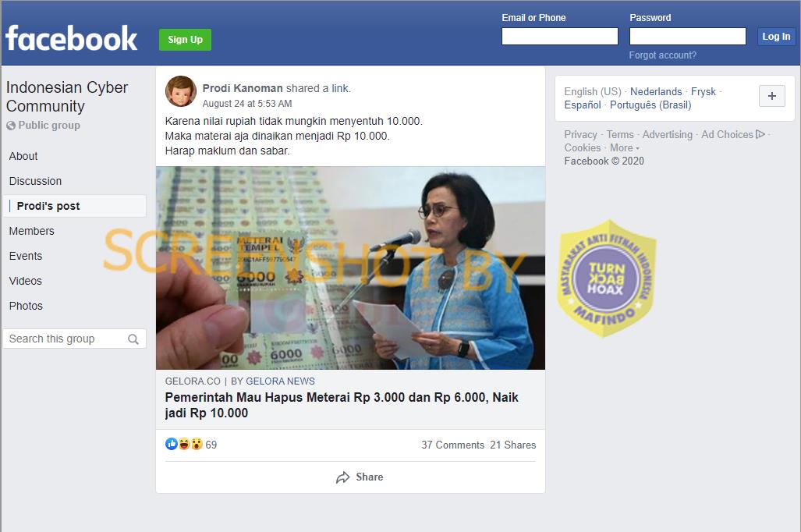Click the Share arrow icon
The width and height of the screenshot is (801, 532).
(x=342, y=477)
